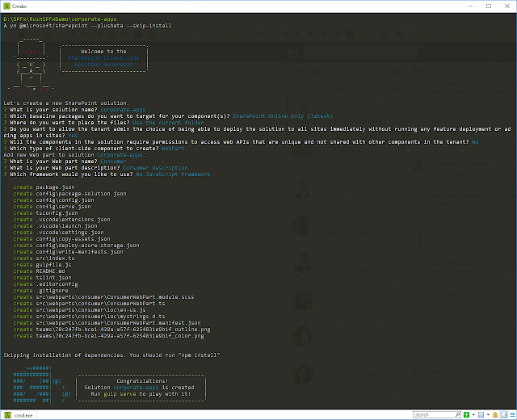The width and height of the screenshot is (517, 420).
Task: Click the web part name 'Consumer'
Action: (113, 162)
